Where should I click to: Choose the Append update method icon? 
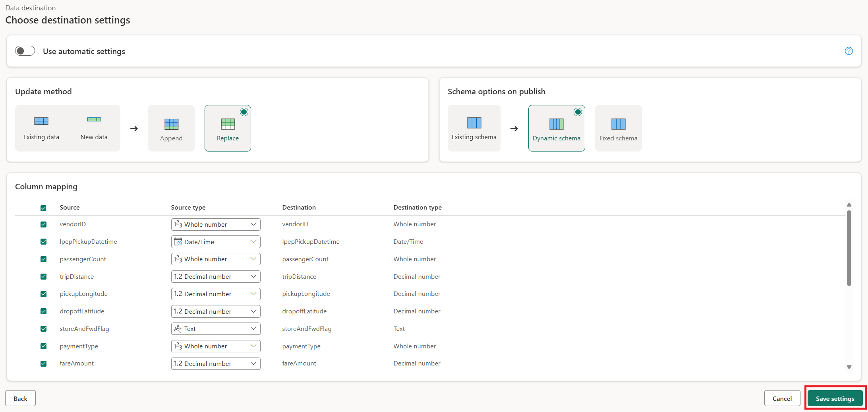[x=171, y=127]
